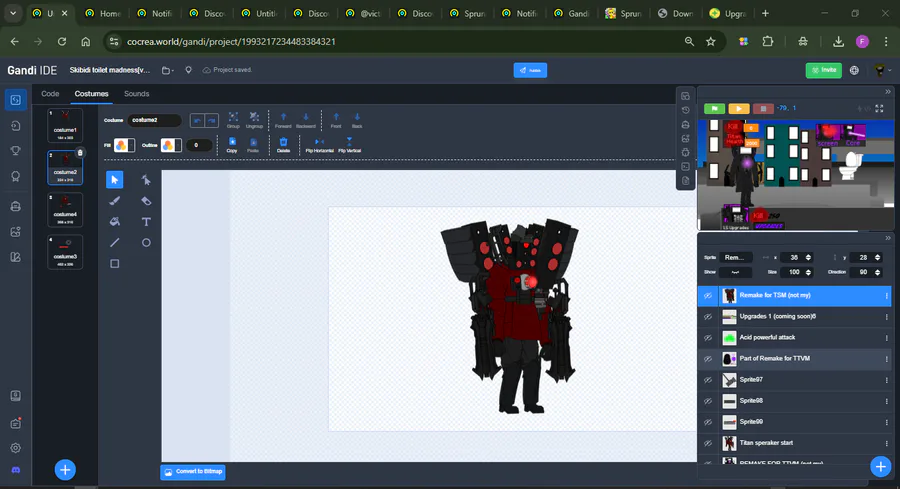The width and height of the screenshot is (900, 489).
Task: Switch to the Sounds tab
Action: 137,94
